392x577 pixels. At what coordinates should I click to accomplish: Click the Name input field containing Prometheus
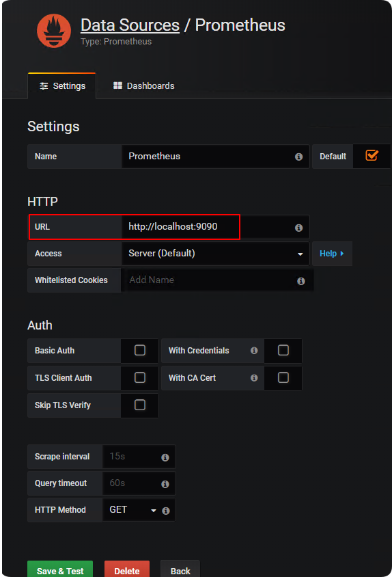tap(215, 157)
